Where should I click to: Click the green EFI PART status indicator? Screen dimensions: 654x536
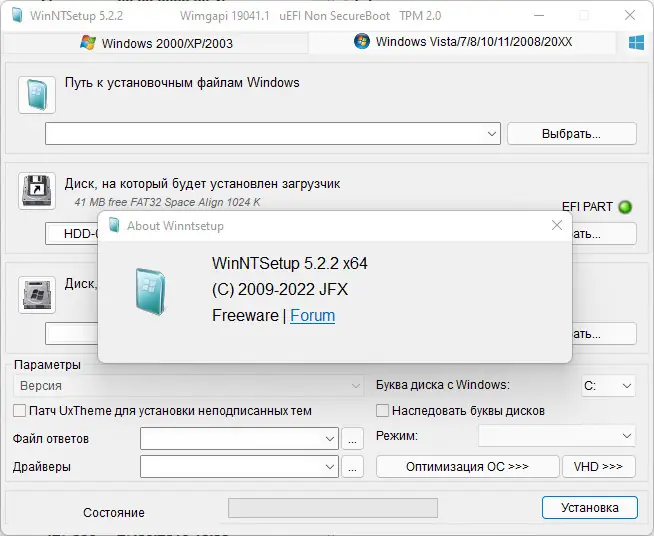tap(626, 207)
